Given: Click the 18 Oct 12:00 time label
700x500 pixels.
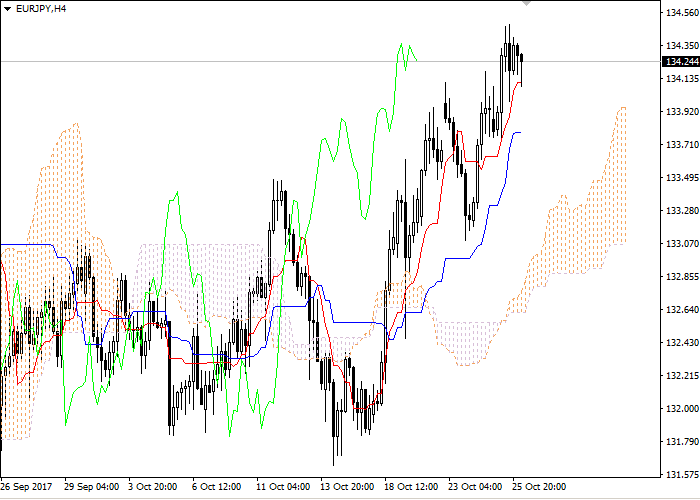Looking at the screenshot, I should (x=411, y=487).
